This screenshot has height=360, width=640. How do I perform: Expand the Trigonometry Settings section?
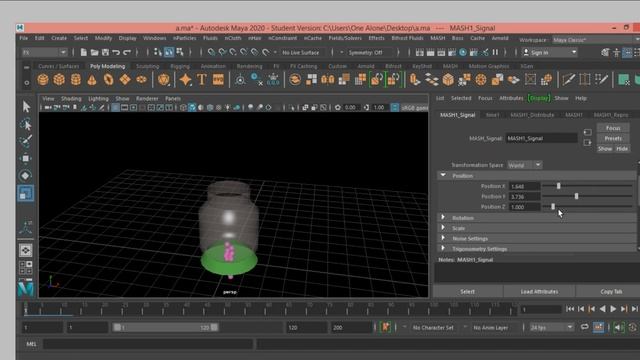tap(443, 248)
